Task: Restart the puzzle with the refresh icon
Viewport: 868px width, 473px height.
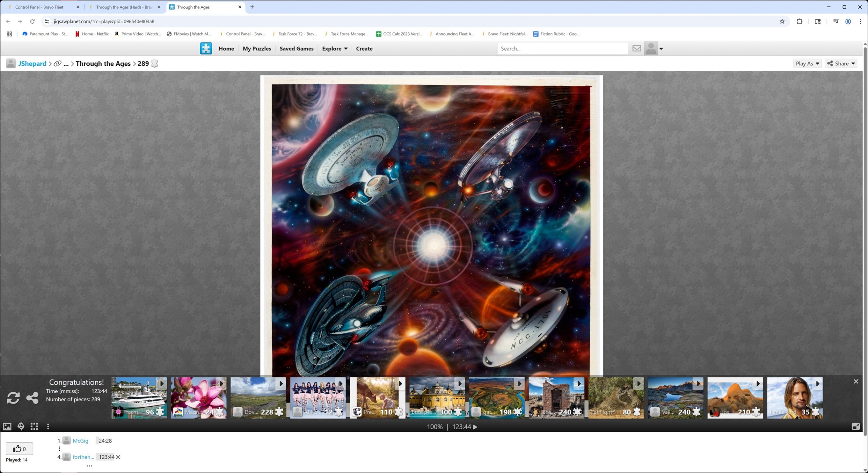Action: pyautogui.click(x=13, y=398)
